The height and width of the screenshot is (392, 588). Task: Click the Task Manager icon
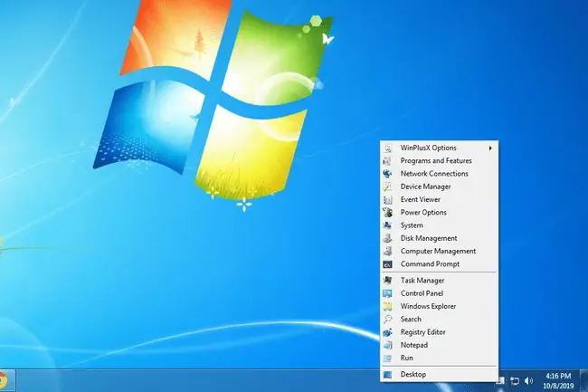(388, 281)
